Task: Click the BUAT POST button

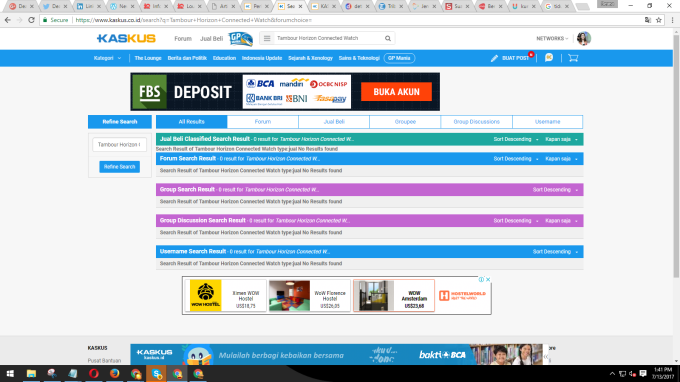Action: [510, 58]
